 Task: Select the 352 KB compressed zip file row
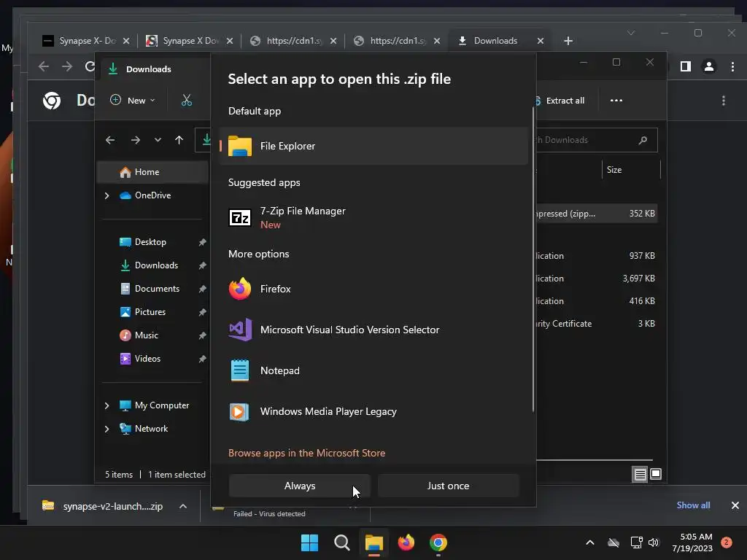click(597, 214)
